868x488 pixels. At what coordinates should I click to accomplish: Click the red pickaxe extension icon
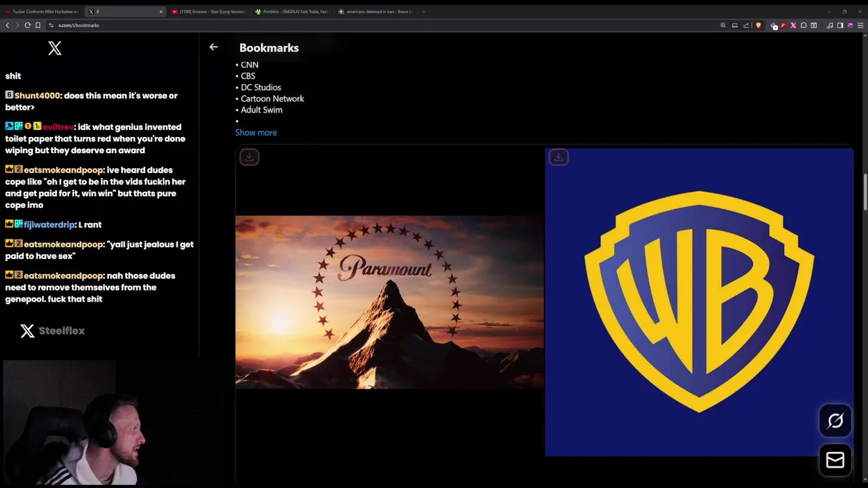coord(783,25)
